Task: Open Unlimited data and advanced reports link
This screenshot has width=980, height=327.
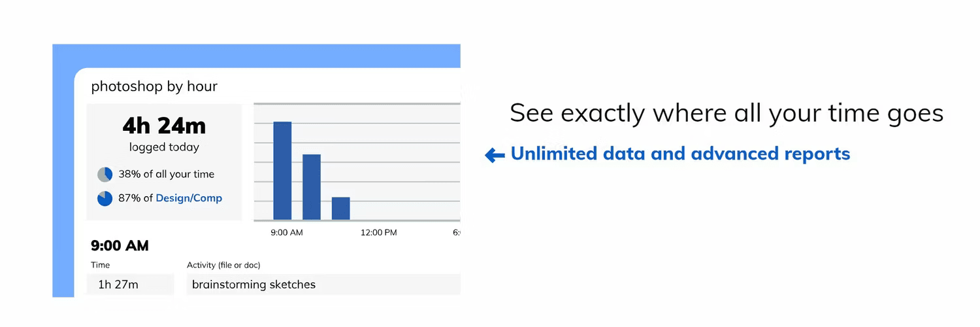Action: click(x=680, y=154)
